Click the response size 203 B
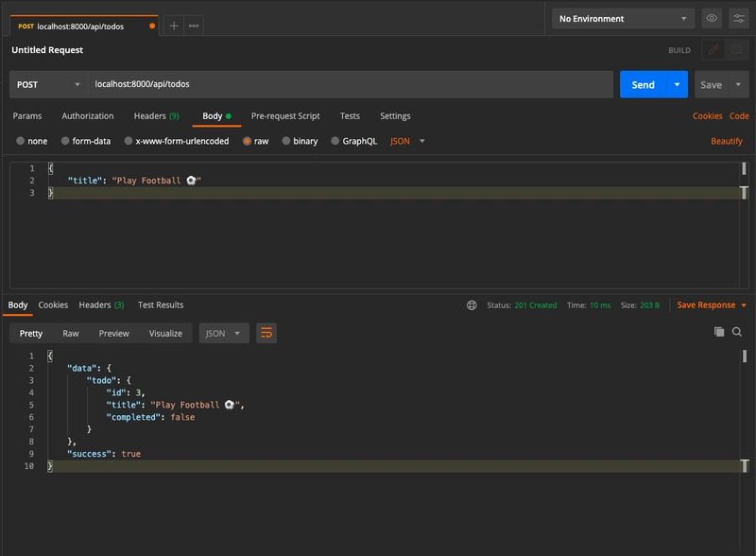The width and height of the screenshot is (756, 556). point(649,305)
